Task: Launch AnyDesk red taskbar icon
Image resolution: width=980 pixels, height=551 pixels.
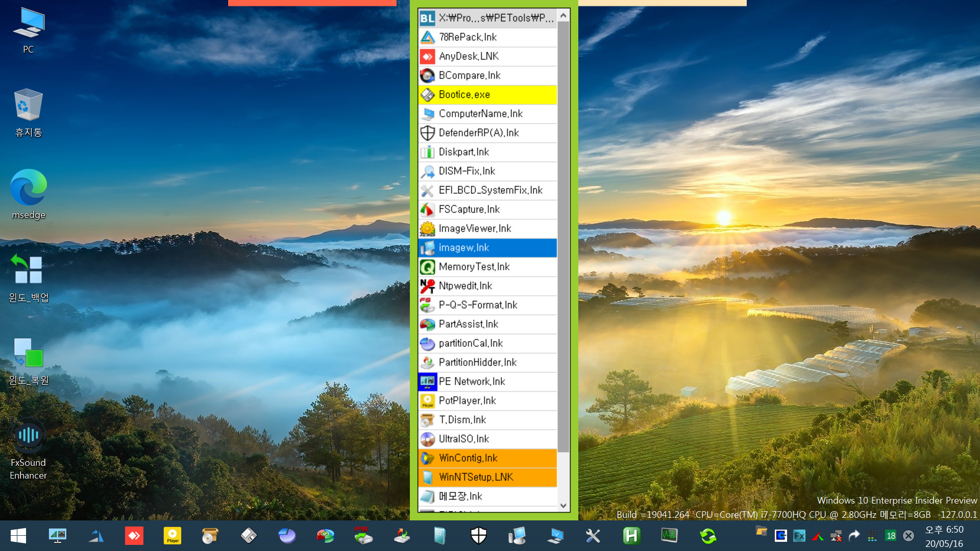Action: pos(134,536)
